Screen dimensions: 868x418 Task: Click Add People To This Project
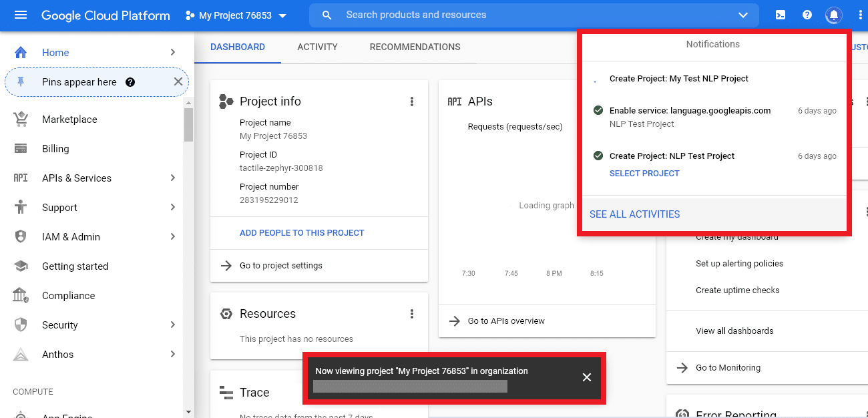coord(302,233)
